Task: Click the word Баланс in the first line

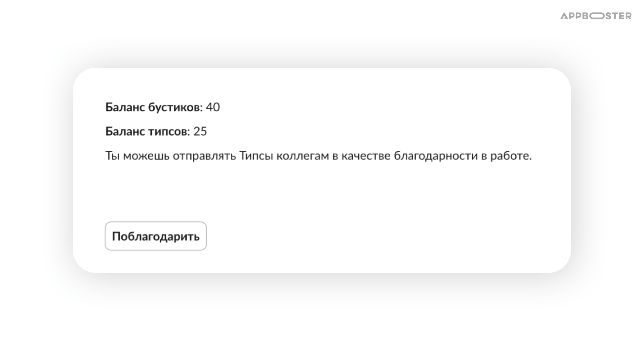Action: (x=125, y=107)
